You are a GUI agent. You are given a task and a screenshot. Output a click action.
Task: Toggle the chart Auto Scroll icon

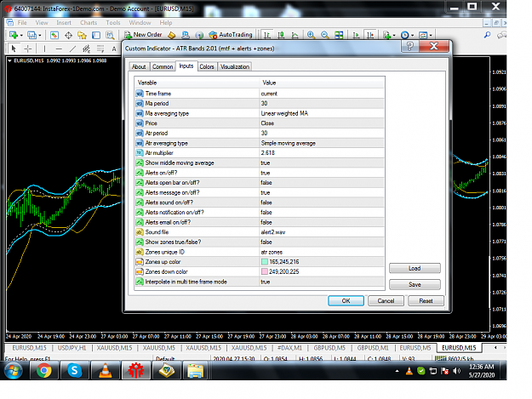pos(356,35)
